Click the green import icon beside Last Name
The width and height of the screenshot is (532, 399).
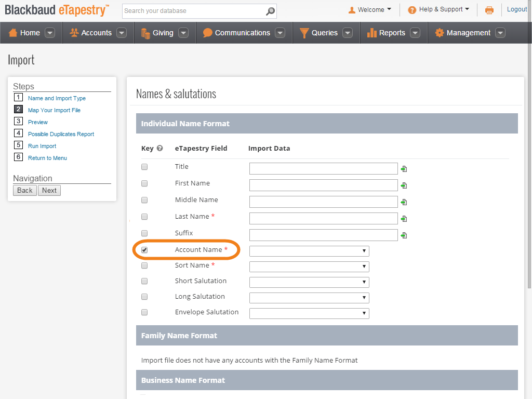[x=404, y=219]
